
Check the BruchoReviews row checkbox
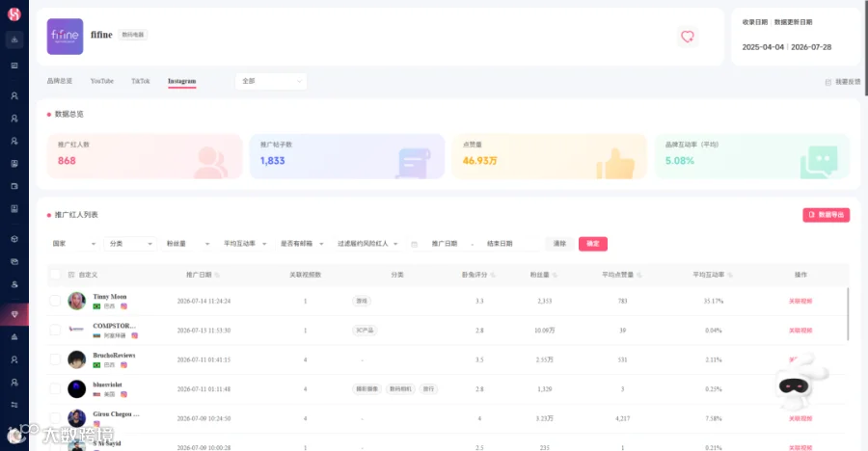pyautogui.click(x=55, y=359)
